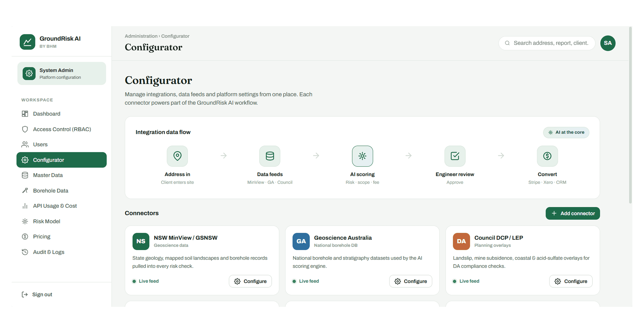Click Sign out
This screenshot has height=333, width=644.
coord(37,294)
